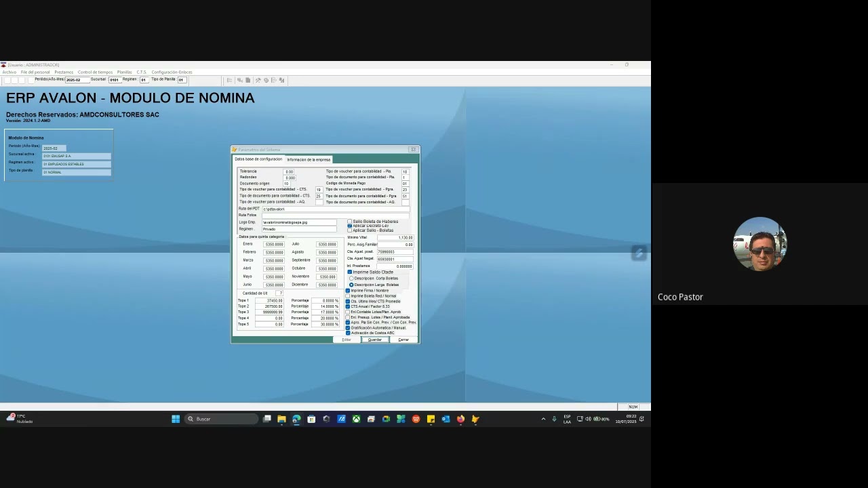
Task: Open Sticky Notes from the taskbar
Action: click(x=431, y=419)
